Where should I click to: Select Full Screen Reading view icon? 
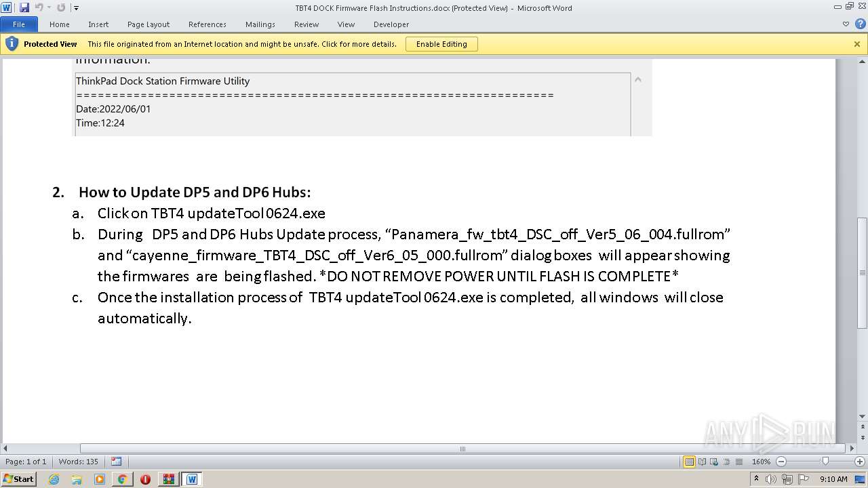coord(702,462)
